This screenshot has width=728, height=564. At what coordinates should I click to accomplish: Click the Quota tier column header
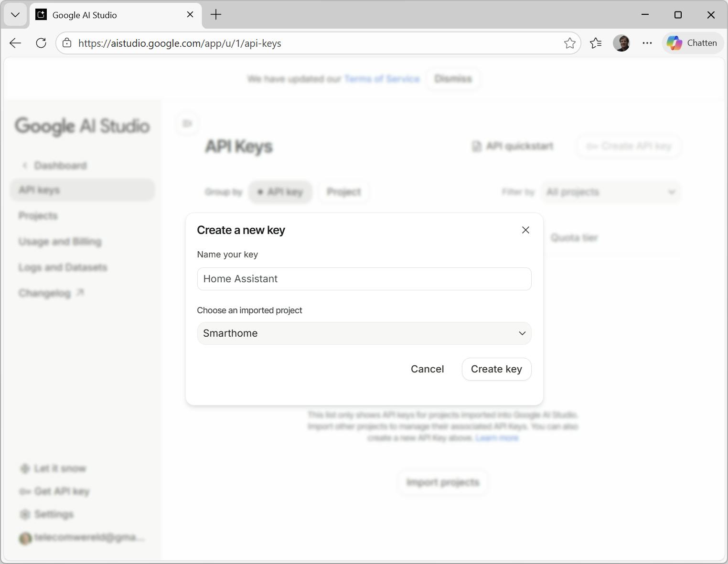[x=574, y=238]
